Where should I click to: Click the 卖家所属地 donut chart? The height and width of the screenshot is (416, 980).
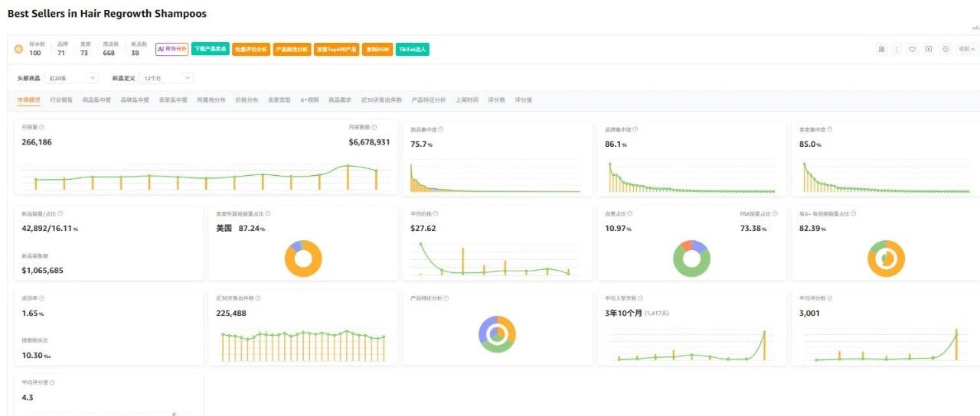pyautogui.click(x=303, y=258)
